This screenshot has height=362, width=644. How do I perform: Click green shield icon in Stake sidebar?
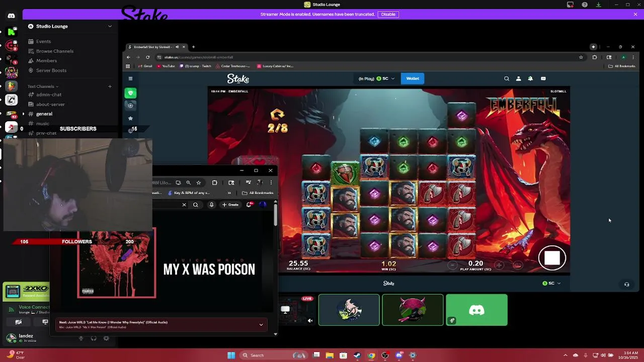(x=130, y=93)
